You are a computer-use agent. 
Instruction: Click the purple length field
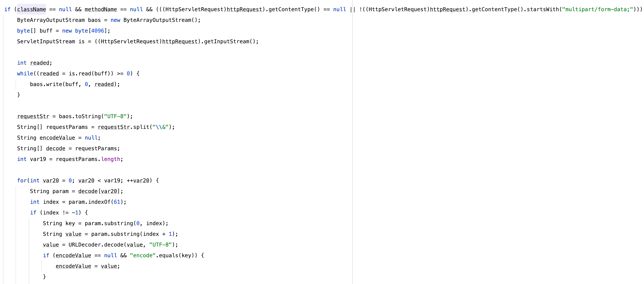(x=111, y=159)
